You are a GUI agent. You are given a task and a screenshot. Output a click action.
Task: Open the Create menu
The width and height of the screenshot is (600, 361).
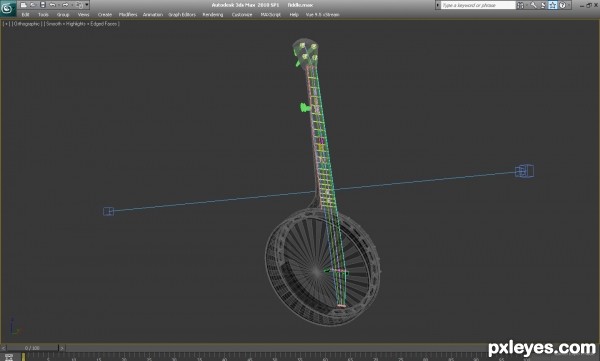tap(105, 15)
